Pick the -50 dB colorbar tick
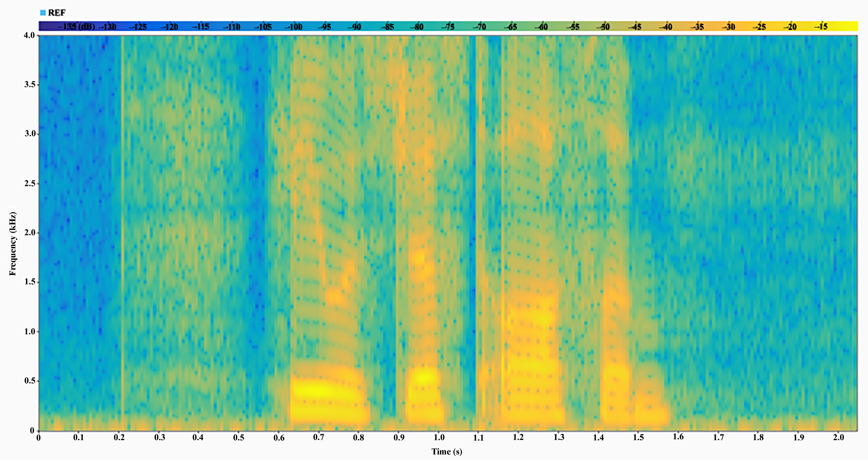Image resolution: width=868 pixels, height=460 pixels. (603, 27)
